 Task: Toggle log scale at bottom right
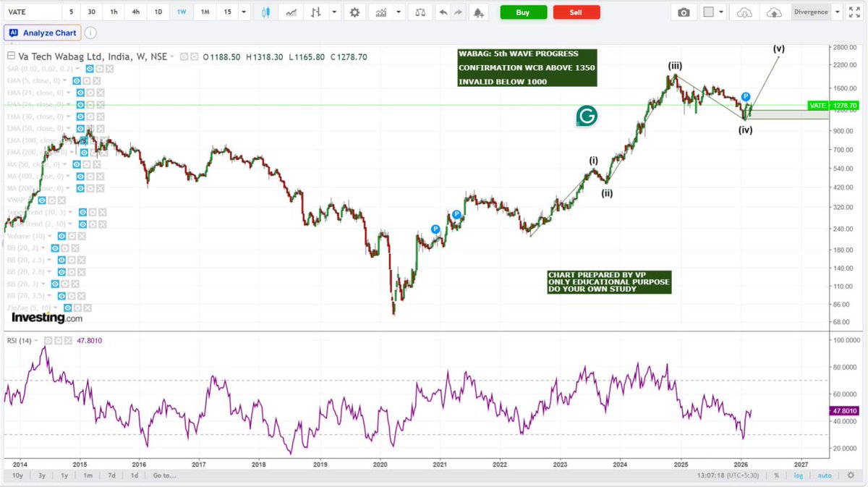[x=799, y=475]
